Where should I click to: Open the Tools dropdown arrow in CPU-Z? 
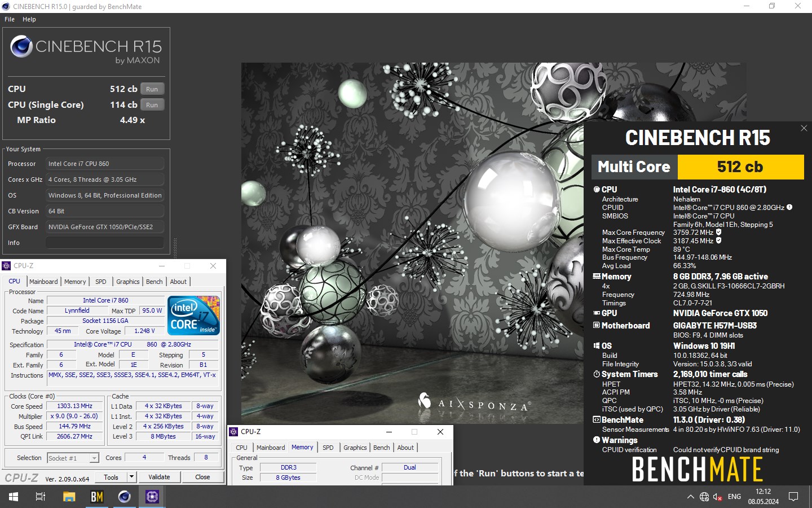pos(131,477)
